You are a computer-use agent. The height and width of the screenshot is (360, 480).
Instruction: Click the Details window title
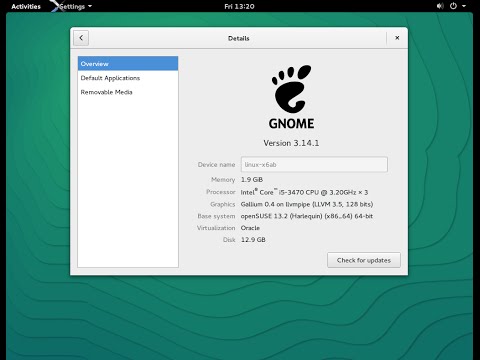239,38
